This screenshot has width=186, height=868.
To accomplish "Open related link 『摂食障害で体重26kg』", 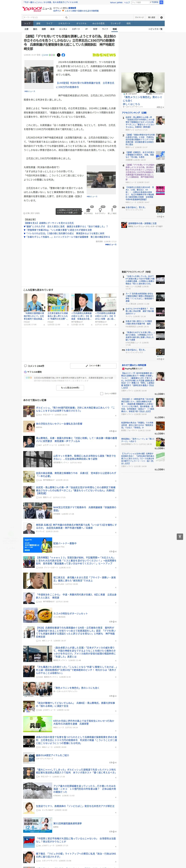I will coord(57,230).
